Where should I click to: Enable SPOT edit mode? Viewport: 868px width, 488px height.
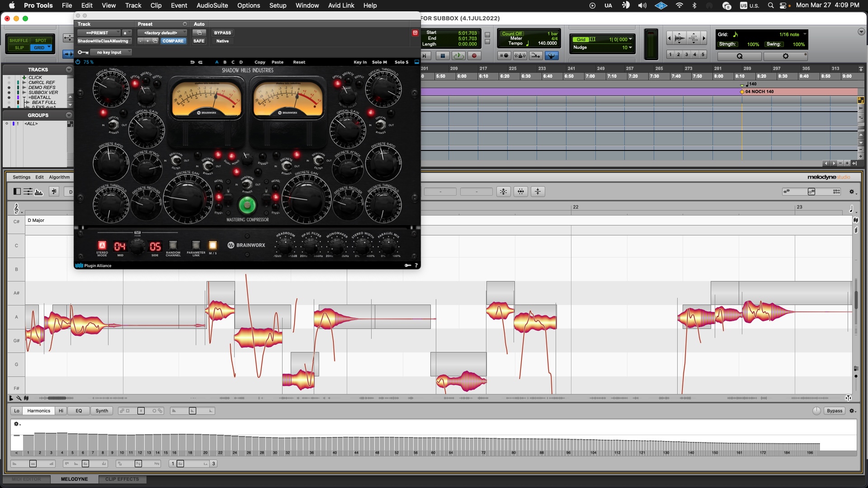tap(41, 40)
